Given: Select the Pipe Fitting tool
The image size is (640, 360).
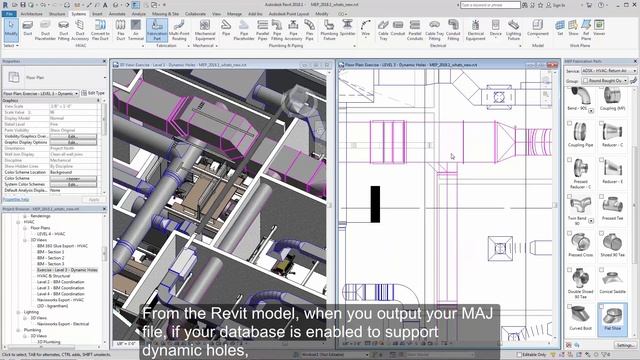Looking at the screenshot, I should click(x=277, y=30).
